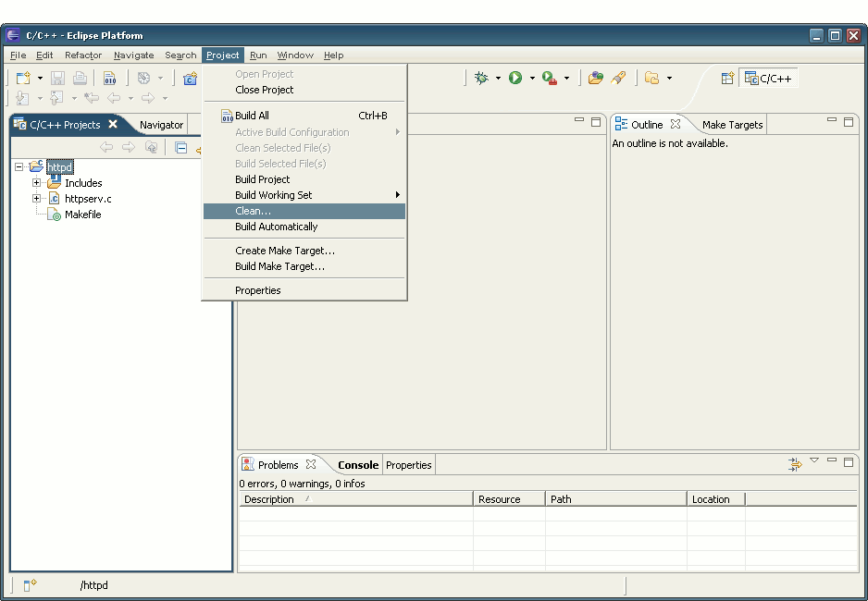Open the dropdown arrow next to the New icon
This screenshot has width=868, height=601.
click(x=40, y=79)
